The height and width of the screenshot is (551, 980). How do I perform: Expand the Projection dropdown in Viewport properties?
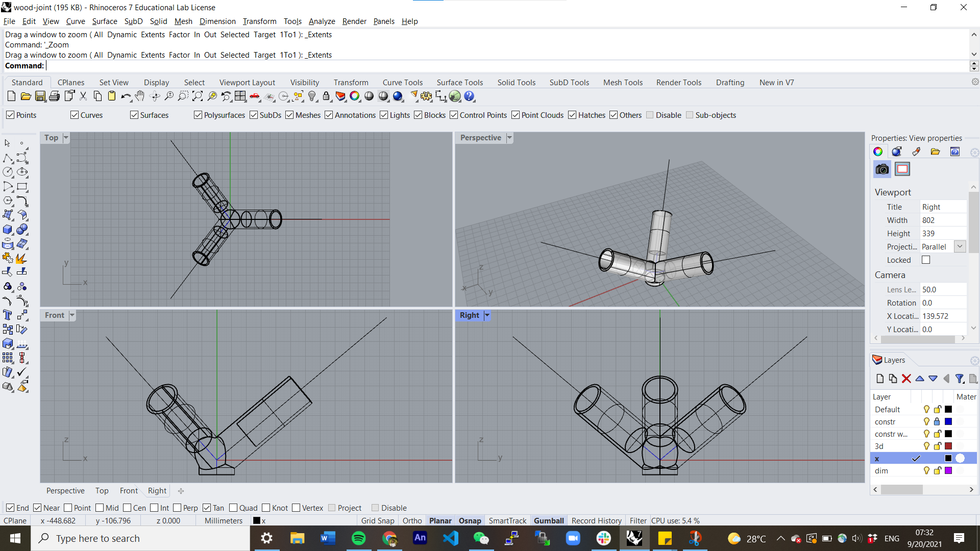tap(960, 247)
